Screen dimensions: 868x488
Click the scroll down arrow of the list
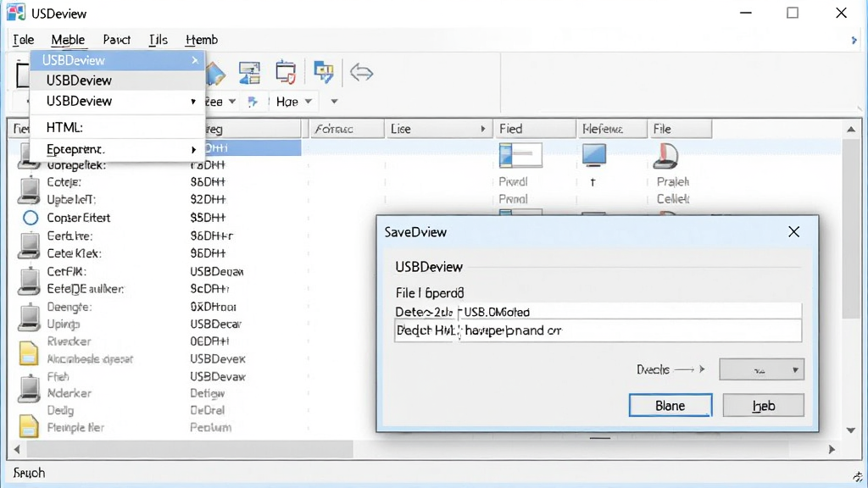coord(851,430)
